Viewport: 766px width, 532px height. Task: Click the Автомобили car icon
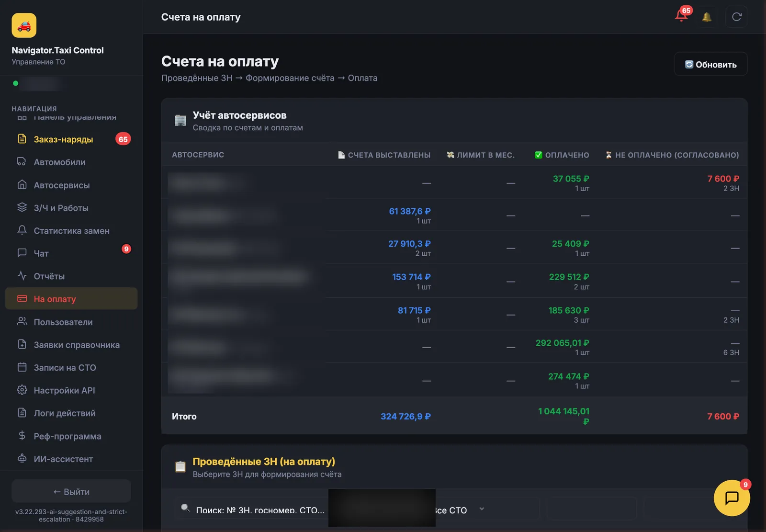tap(22, 162)
